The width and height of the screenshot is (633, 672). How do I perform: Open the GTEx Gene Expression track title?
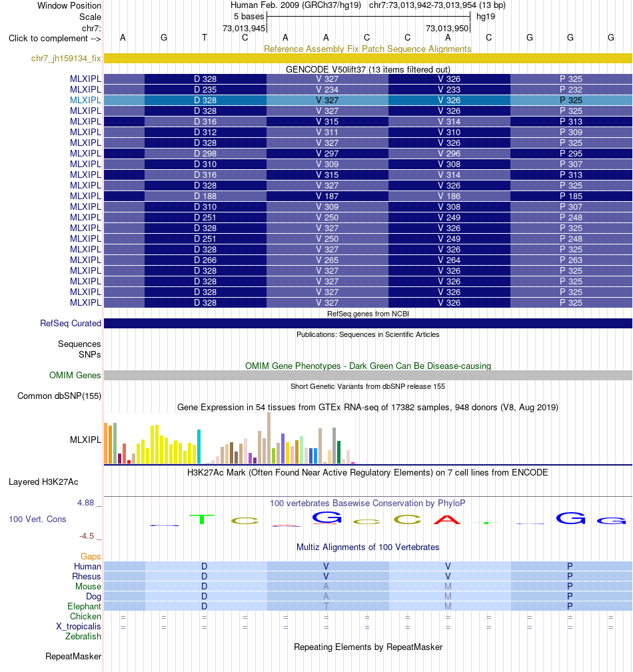point(368,407)
